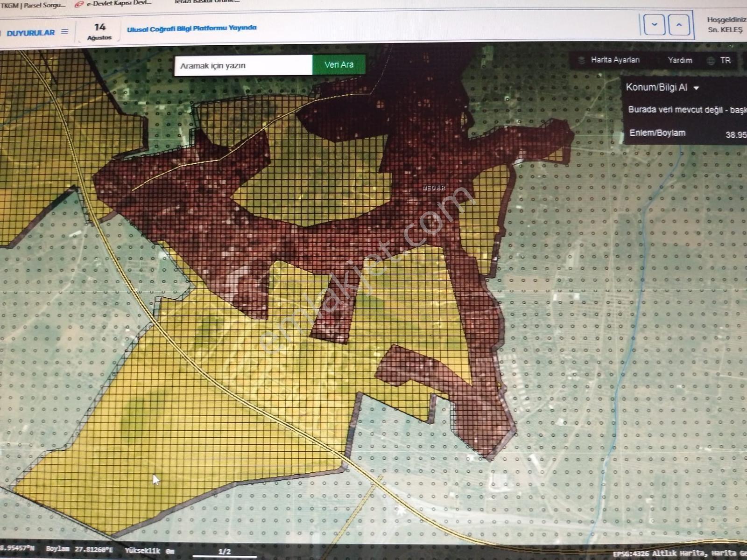
Task: Click the up chevron announcement button
Action: (679, 25)
